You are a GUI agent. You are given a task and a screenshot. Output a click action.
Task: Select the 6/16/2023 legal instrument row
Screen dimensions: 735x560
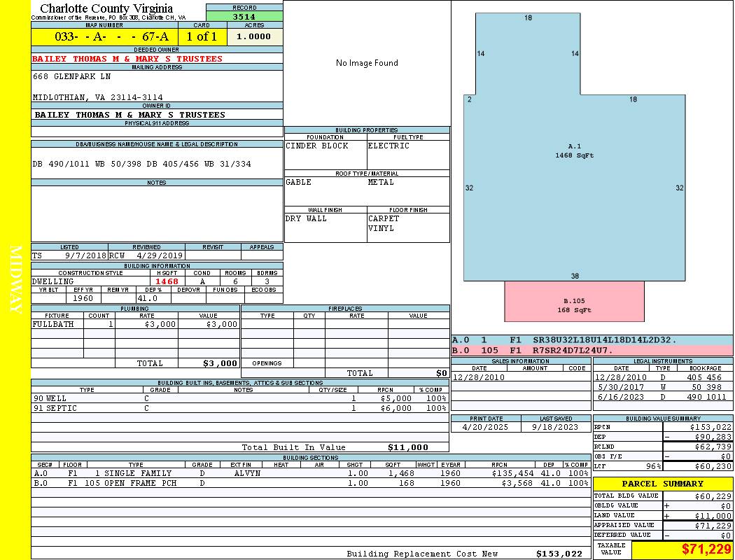661,397
